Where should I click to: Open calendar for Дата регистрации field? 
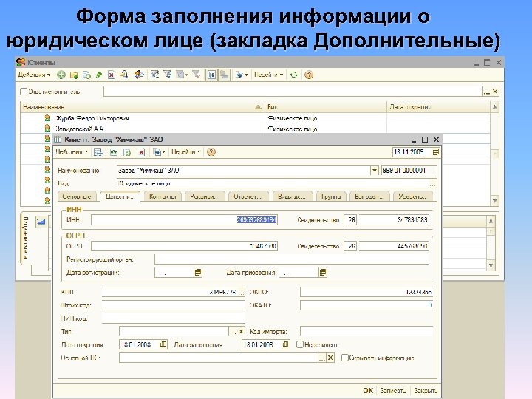pyautogui.click(x=198, y=272)
